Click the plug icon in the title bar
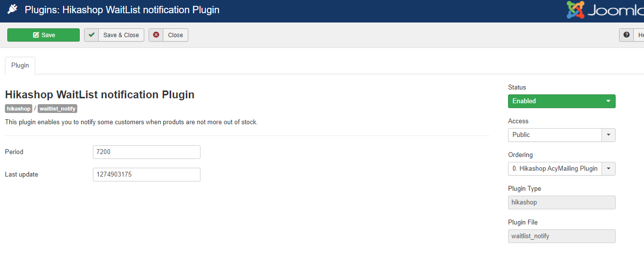Screen dimensions: 644x269 (x=13, y=9)
